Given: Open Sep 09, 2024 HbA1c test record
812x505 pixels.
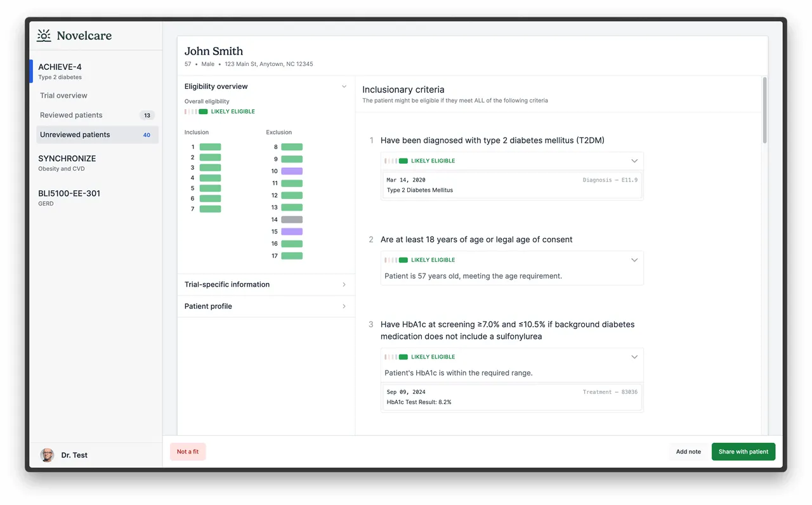Looking at the screenshot, I should [x=512, y=397].
